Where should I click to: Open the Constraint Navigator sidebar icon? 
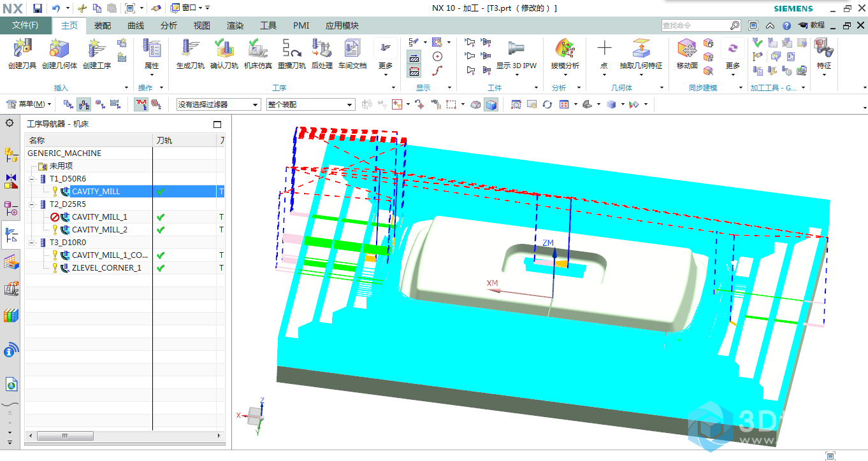click(11, 181)
